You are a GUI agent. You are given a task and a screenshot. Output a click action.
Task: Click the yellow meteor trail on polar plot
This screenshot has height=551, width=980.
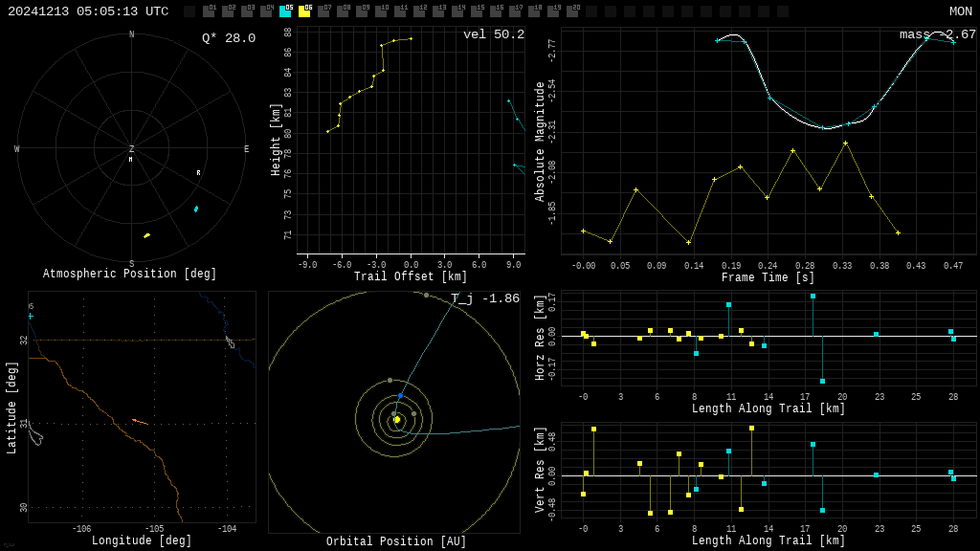point(146,235)
